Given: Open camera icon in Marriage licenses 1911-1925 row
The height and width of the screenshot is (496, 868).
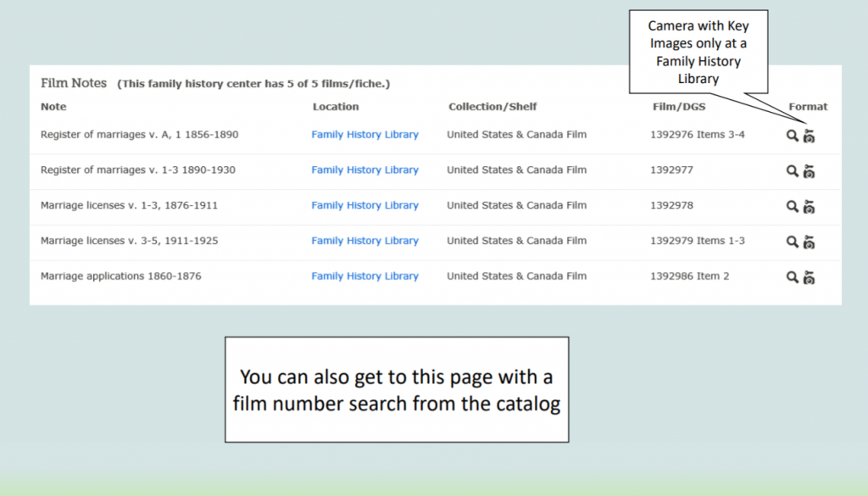Looking at the screenshot, I should coord(809,242).
